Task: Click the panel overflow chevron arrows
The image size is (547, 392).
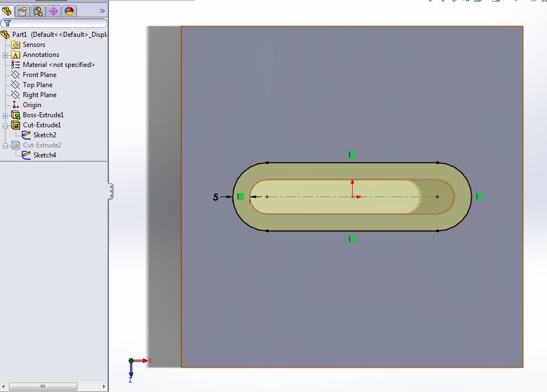Action: coord(101,10)
